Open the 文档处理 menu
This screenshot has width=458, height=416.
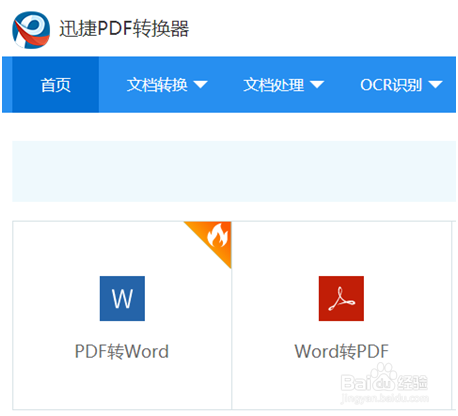273,85
